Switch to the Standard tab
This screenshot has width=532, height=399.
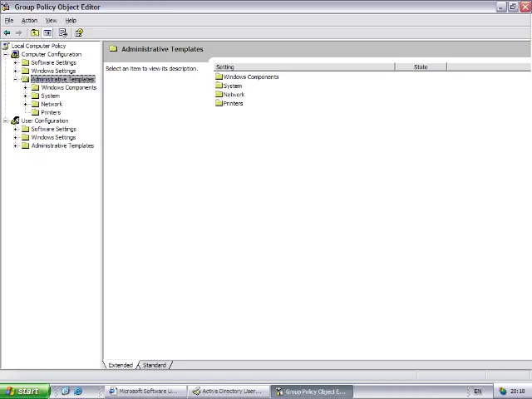coord(155,365)
